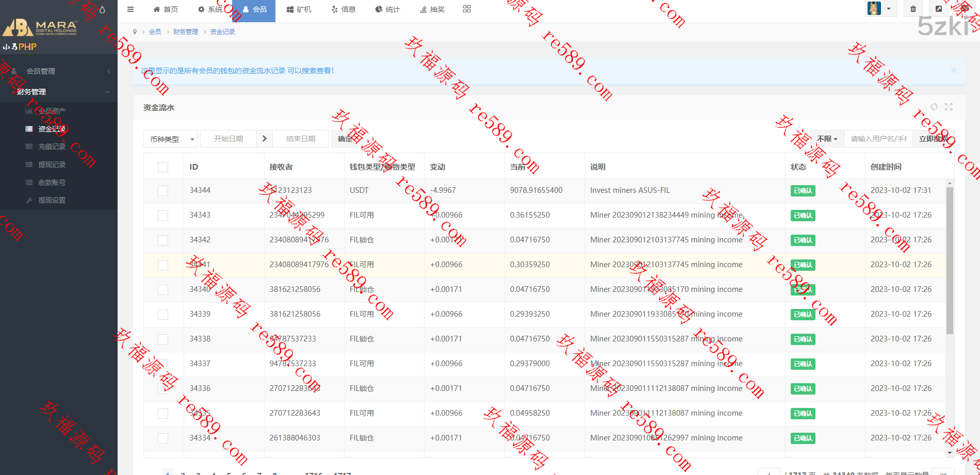The height and width of the screenshot is (475, 980).
Task: Expand the 资金流水 panel to fullscreen
Action: (x=949, y=107)
